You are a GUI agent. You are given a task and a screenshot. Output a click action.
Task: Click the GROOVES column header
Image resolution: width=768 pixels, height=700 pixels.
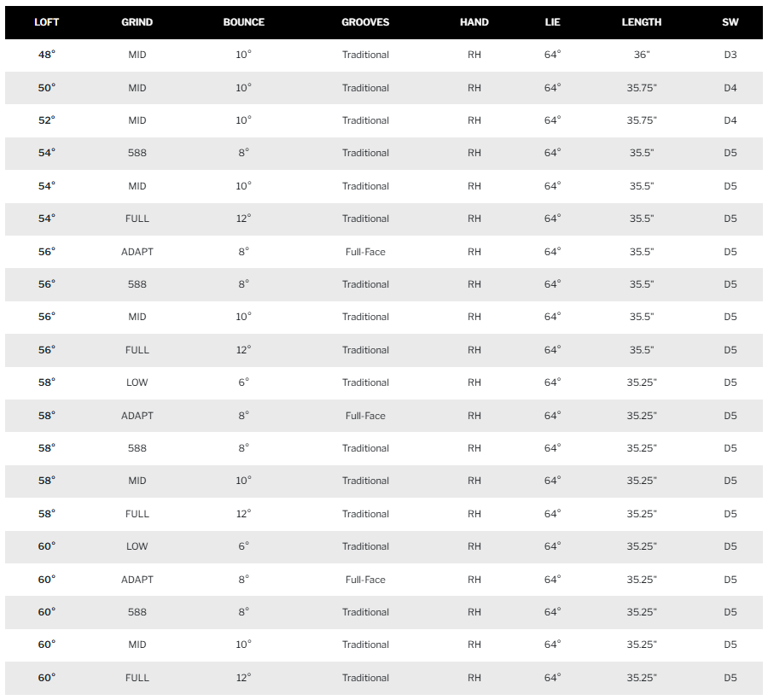pos(365,22)
